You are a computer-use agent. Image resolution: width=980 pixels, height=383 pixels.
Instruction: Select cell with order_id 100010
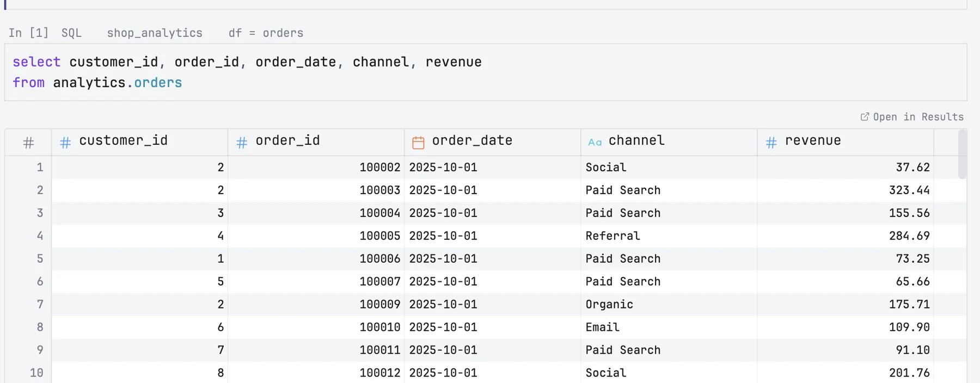tap(316, 328)
